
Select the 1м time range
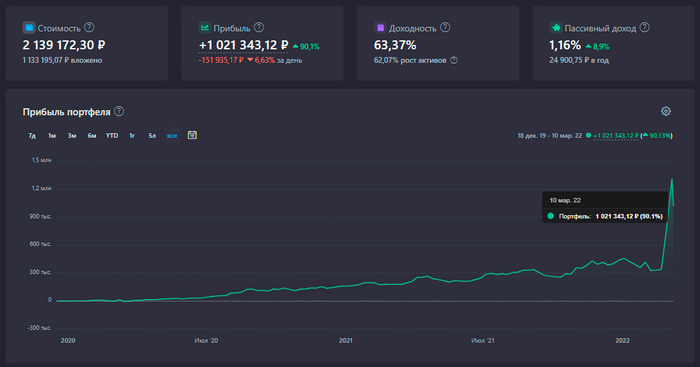[x=52, y=136]
